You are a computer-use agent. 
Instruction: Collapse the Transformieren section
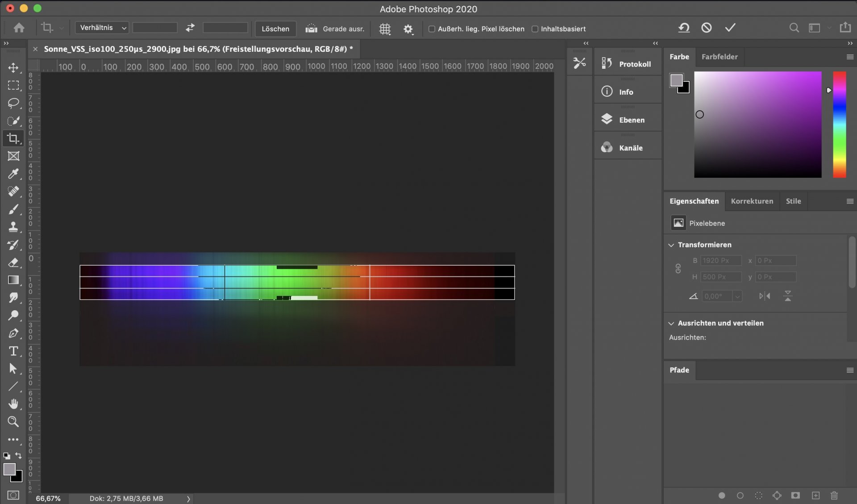point(671,245)
